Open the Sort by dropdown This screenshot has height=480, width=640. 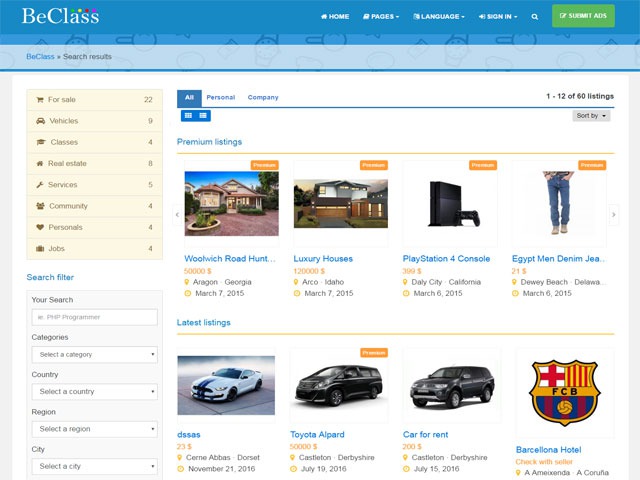coord(591,116)
